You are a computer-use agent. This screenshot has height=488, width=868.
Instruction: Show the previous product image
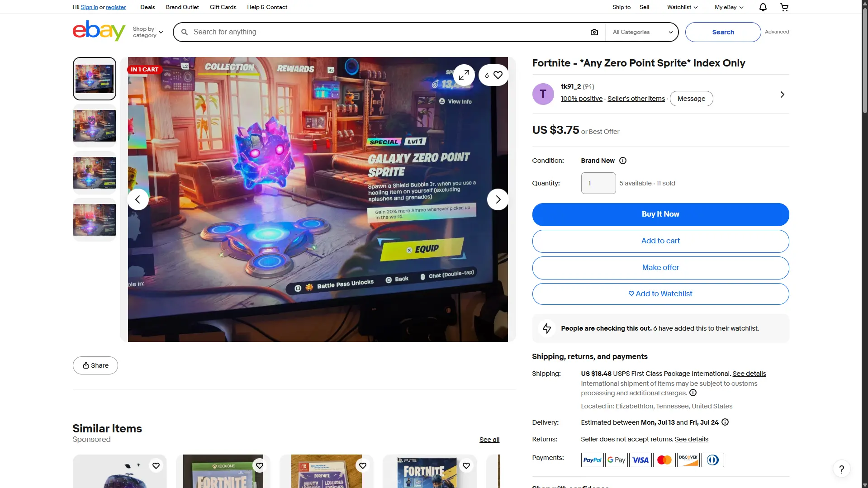point(138,199)
